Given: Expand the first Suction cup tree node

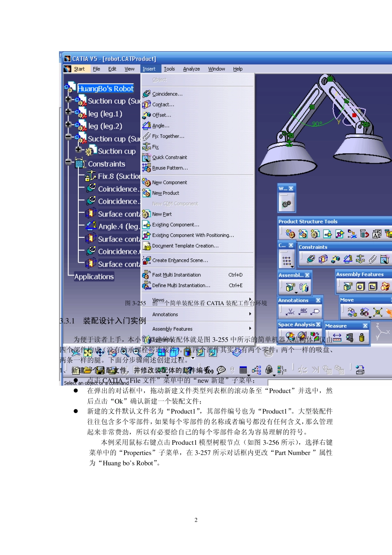Looking at the screenshot, I should click(68, 99).
